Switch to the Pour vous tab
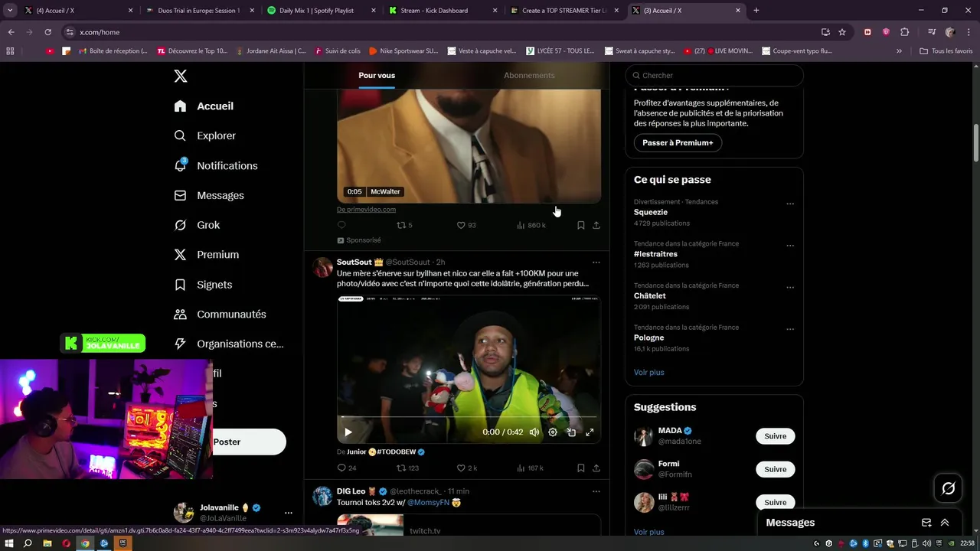This screenshot has width=980, height=551. 377,75
